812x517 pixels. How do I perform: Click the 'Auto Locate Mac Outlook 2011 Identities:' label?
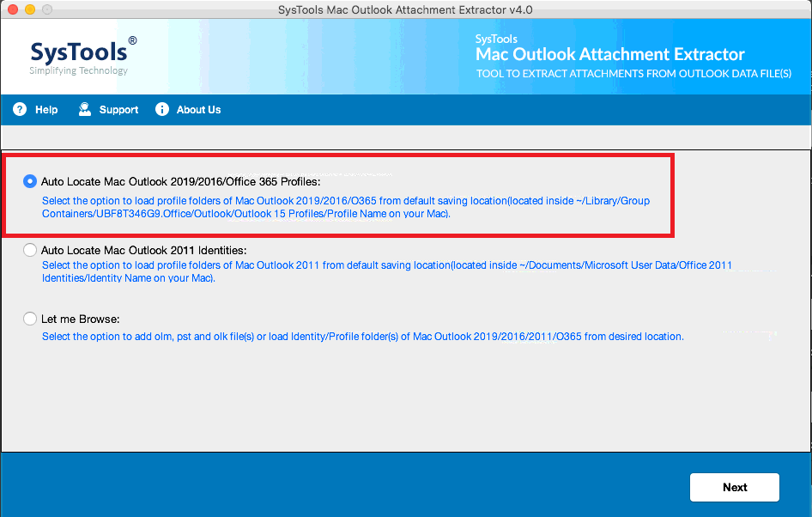click(143, 250)
